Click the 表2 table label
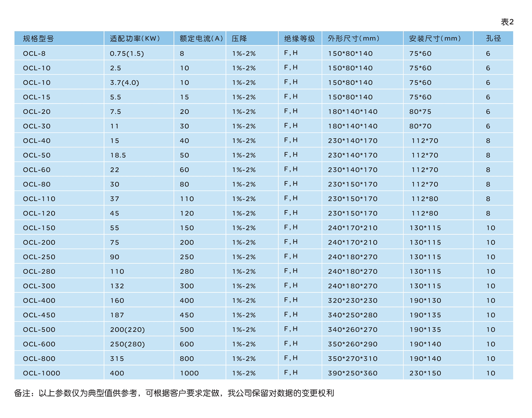 507,22
